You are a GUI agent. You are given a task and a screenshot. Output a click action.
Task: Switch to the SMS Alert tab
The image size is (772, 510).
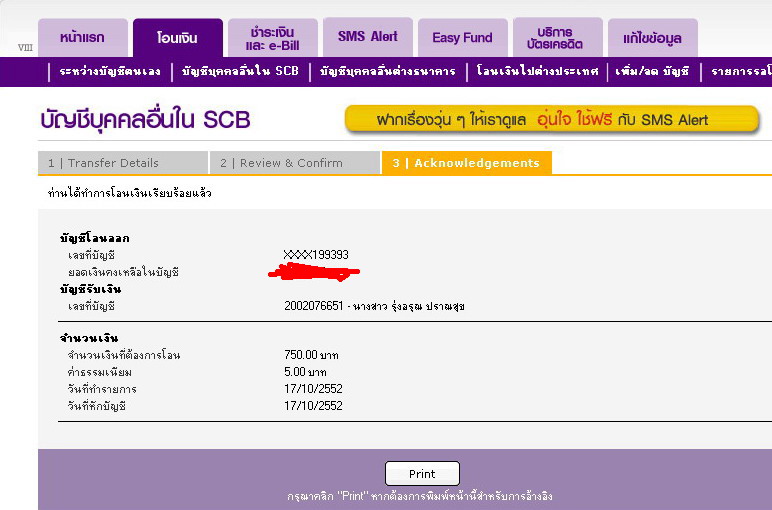click(368, 37)
